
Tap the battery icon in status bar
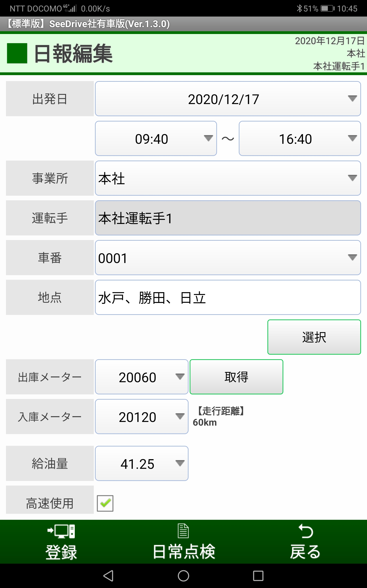click(x=327, y=9)
